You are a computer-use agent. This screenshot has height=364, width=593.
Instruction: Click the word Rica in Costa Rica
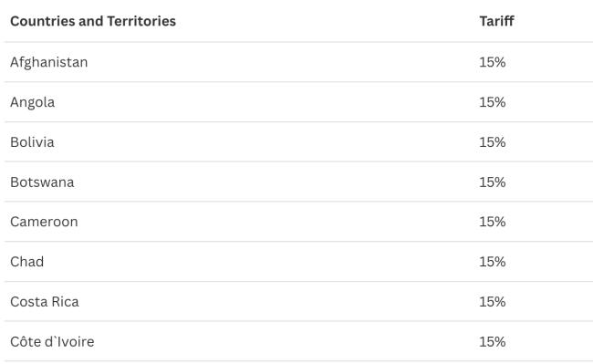pos(65,302)
